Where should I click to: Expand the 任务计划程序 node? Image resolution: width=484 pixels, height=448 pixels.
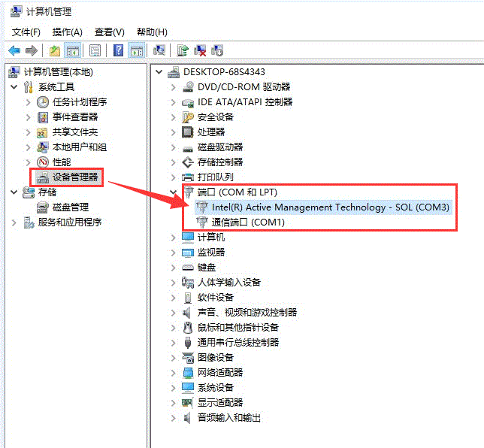[28, 102]
